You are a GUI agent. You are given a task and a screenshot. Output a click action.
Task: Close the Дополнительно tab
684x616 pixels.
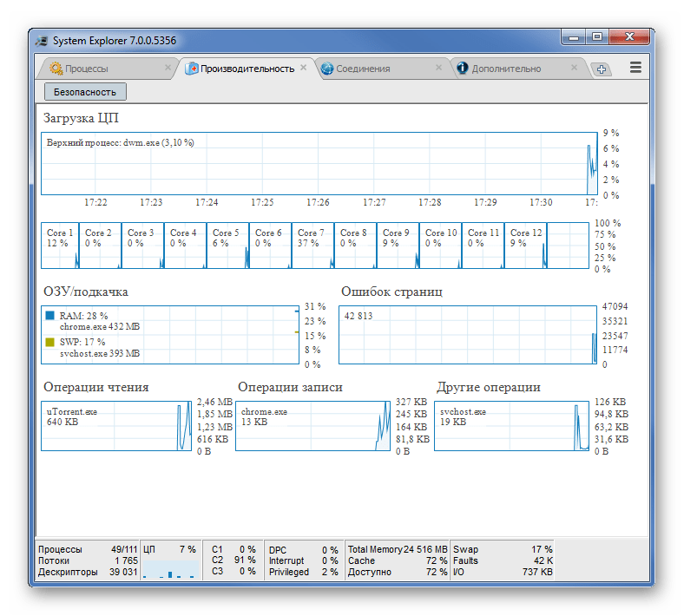tap(574, 68)
